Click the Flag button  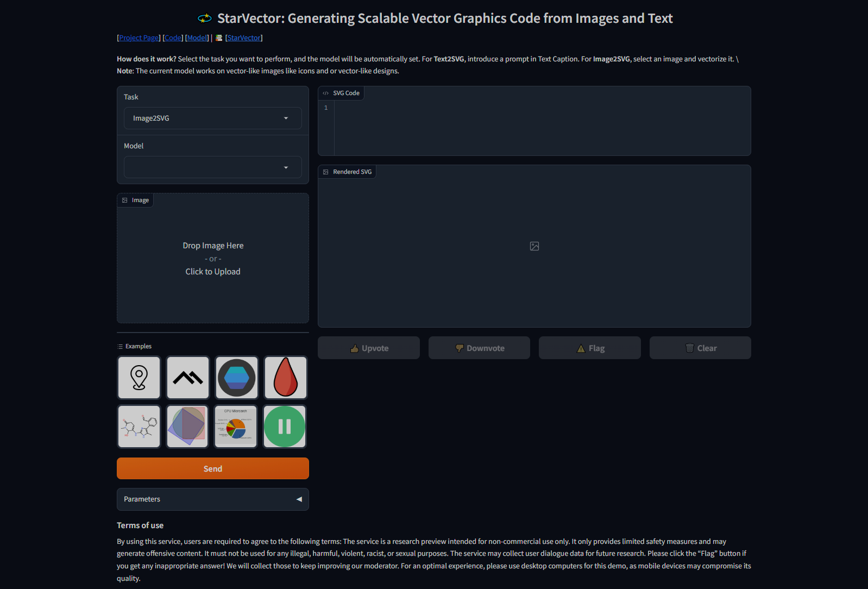tap(590, 348)
